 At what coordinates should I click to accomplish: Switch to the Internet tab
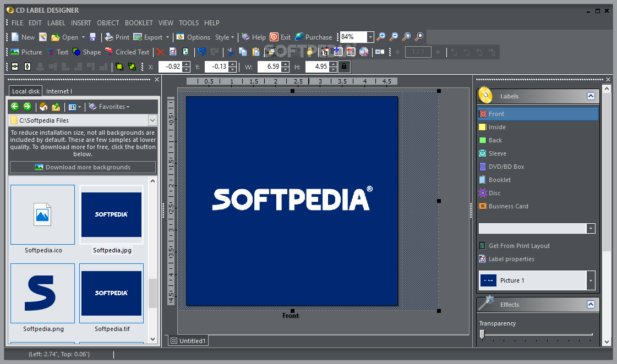59,91
